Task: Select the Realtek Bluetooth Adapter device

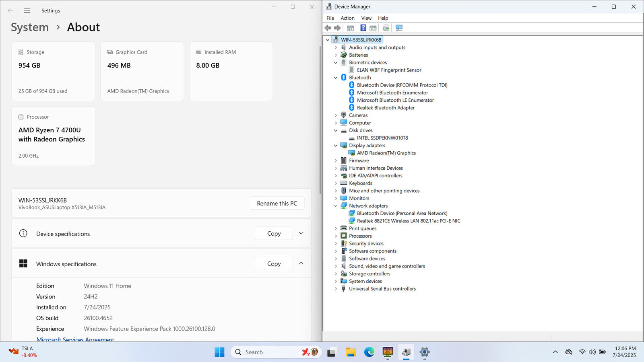Action: point(385,108)
